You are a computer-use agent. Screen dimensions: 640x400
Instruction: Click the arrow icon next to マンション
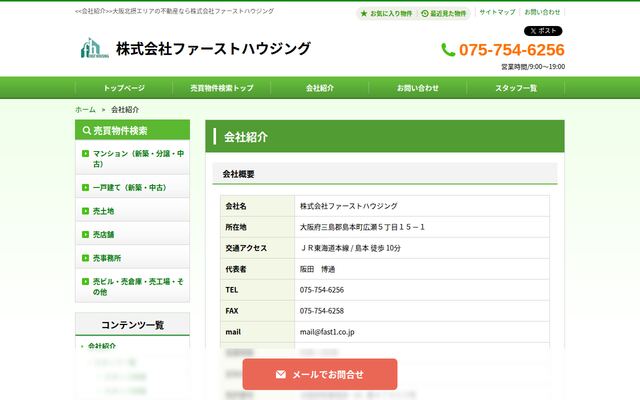pos(85,153)
